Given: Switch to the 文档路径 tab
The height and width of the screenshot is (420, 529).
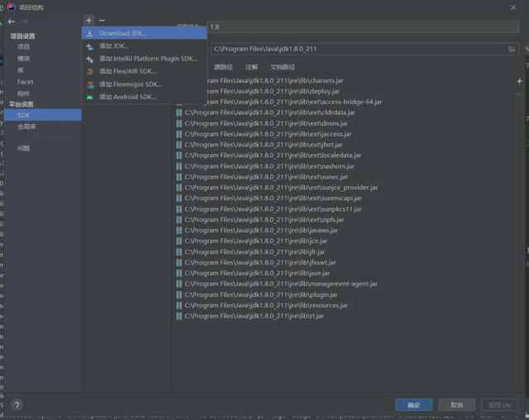Looking at the screenshot, I should (283, 67).
